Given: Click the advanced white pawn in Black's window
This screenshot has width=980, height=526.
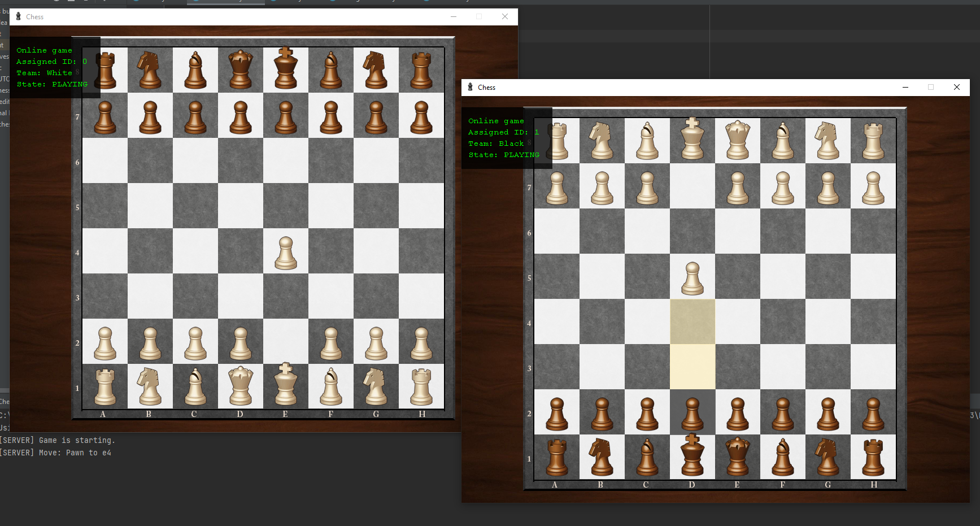Looking at the screenshot, I should tap(692, 278).
